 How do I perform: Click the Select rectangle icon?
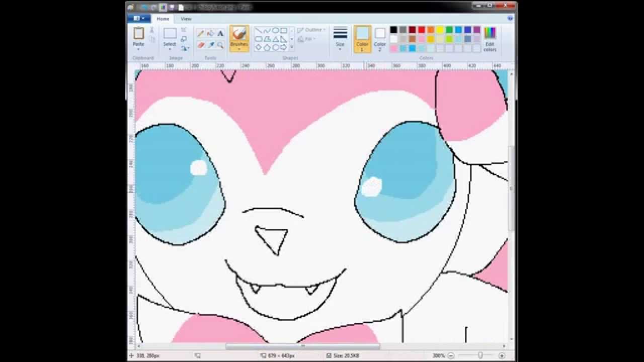[170, 34]
